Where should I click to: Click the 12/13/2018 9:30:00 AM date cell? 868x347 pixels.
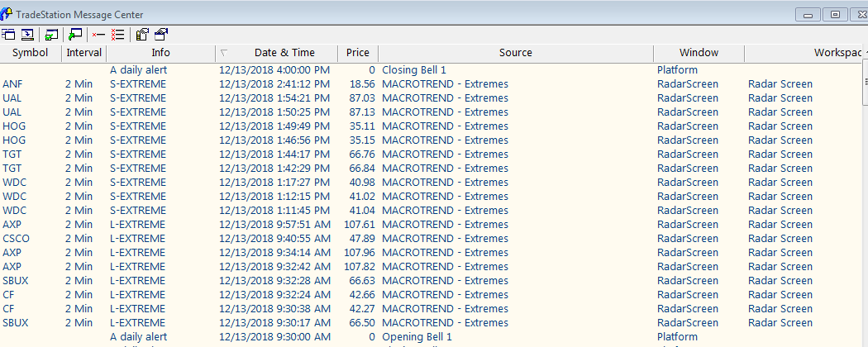(x=274, y=336)
